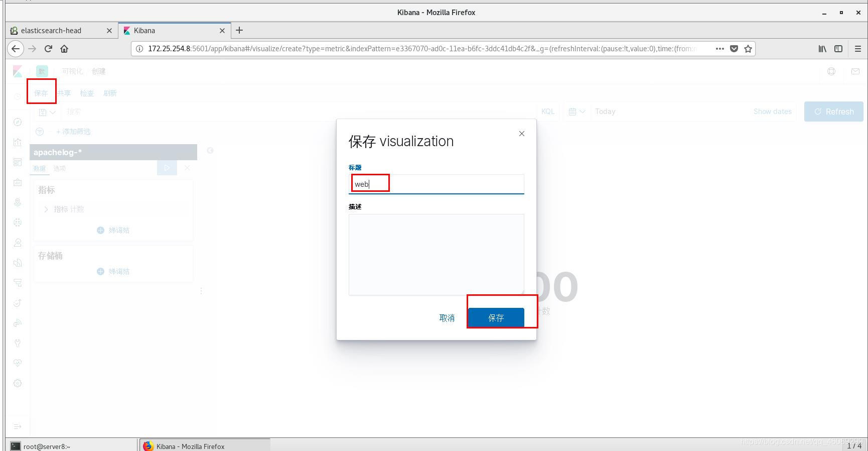868x451 pixels.
Task: Open recently viewed clock icon in sidebar
Action: click(x=18, y=97)
